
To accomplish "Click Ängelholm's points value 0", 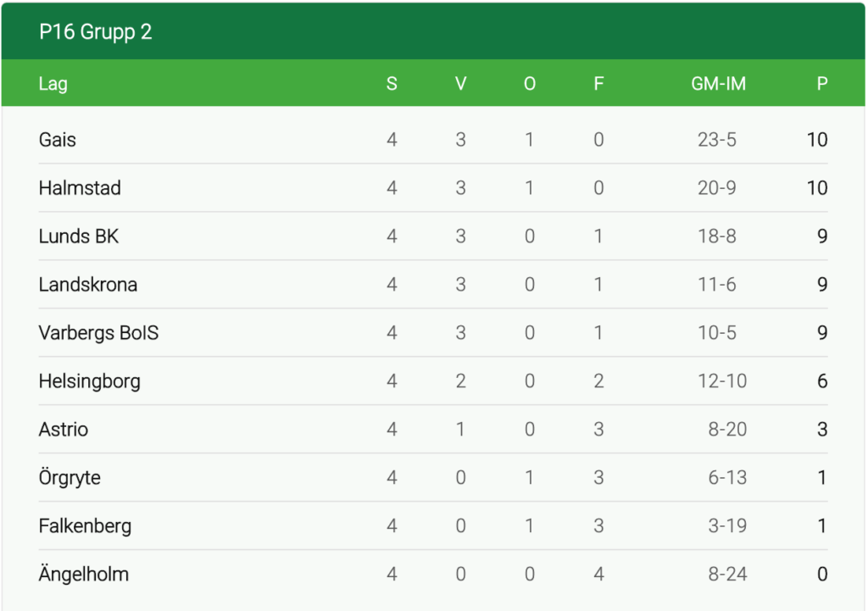I will [x=822, y=575].
